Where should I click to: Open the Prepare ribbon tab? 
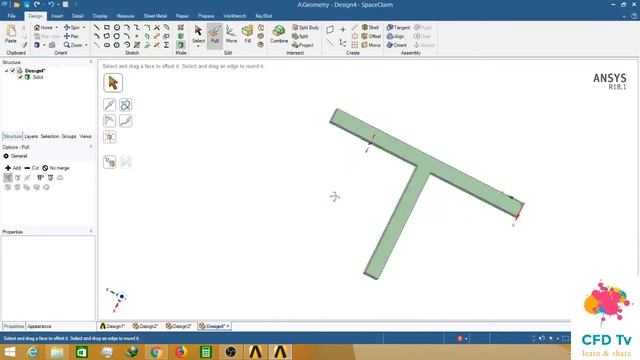206,16
